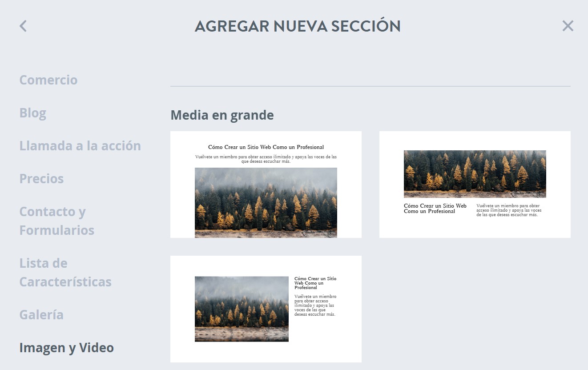Select the Comercio category
Image resolution: width=588 pixels, height=370 pixels.
click(48, 80)
